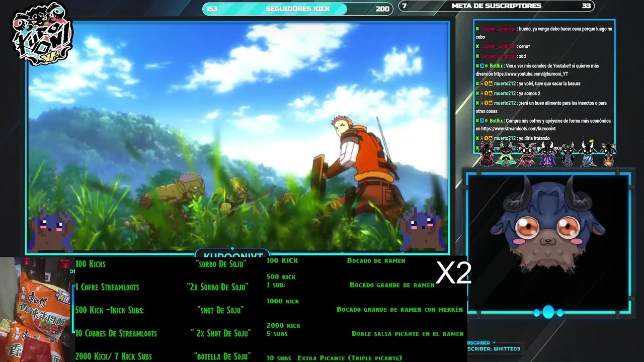The image size is (644, 362).
Task: Click username muerto212 on 'ya volví' message
Action: 505,84
